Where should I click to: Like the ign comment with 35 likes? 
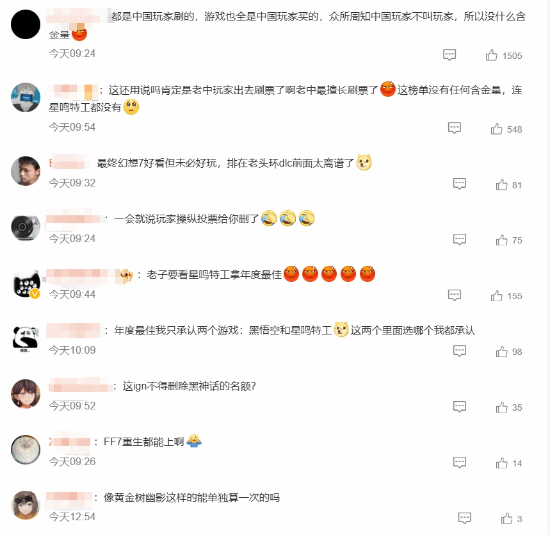(502, 407)
